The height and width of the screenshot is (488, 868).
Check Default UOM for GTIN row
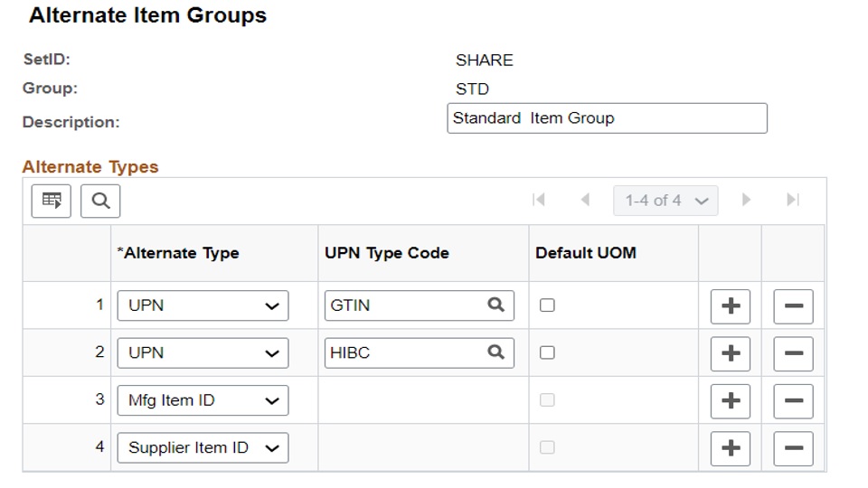pos(547,305)
